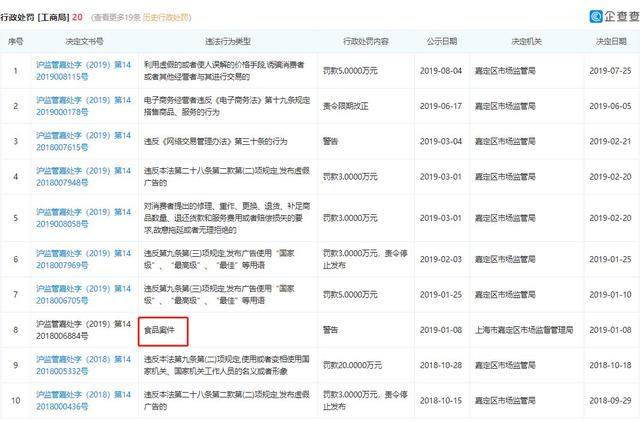640x422 pixels.
Task: Select violation text 违反《网络交易管理办法》第三十条的行为
Action: 216,141
